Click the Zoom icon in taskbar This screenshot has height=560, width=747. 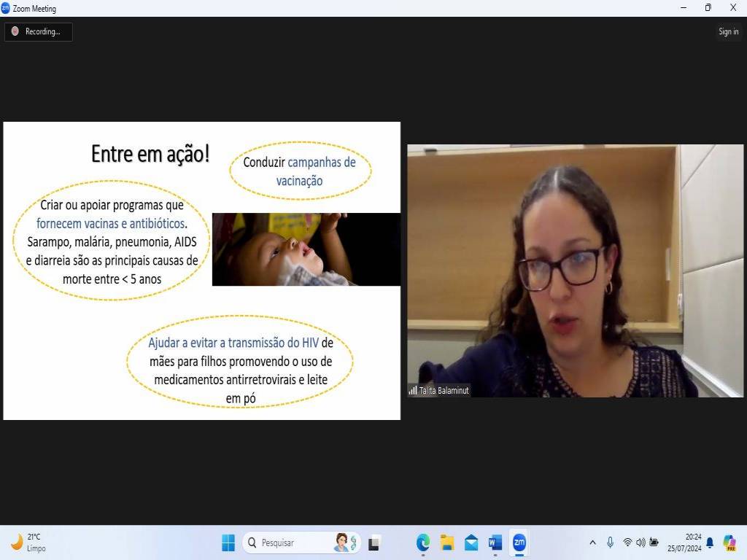pos(519,542)
